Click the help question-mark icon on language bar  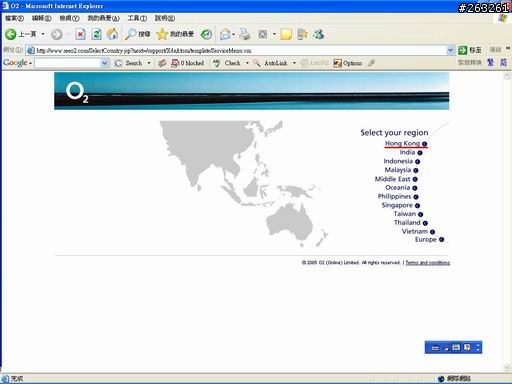pyautogui.click(x=467, y=347)
